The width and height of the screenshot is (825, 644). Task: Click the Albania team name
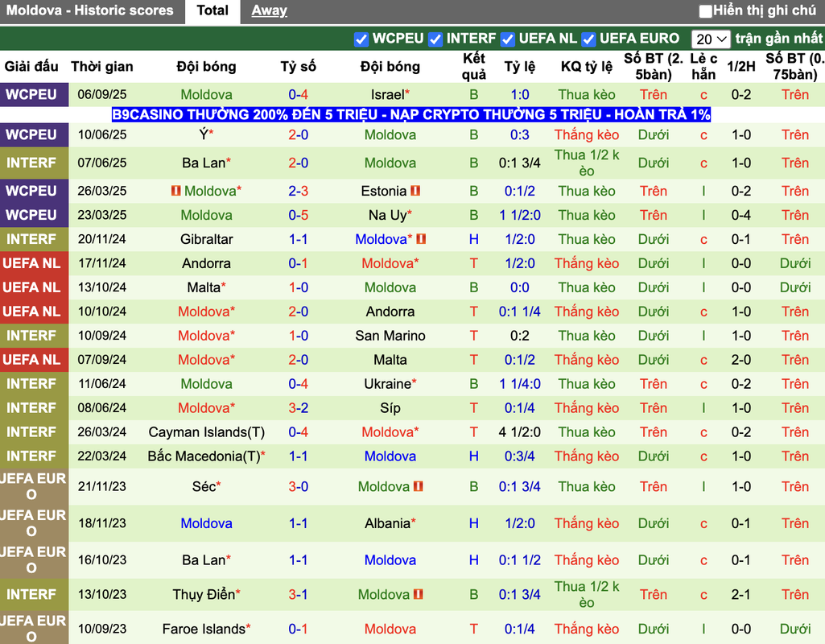[387, 523]
